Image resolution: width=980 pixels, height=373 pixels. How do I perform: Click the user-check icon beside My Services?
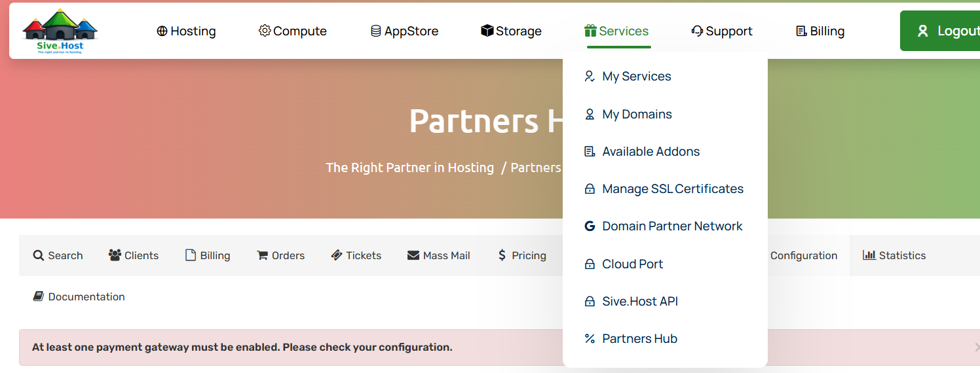[x=590, y=77]
